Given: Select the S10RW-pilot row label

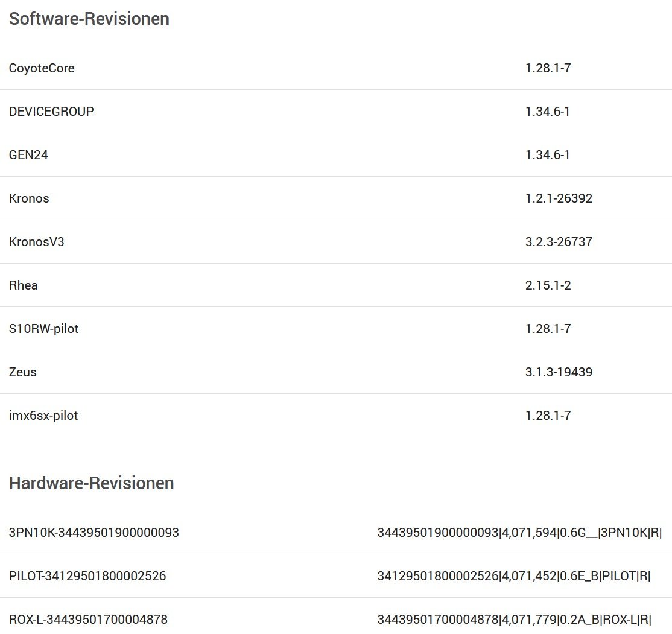Looking at the screenshot, I should click(43, 329).
